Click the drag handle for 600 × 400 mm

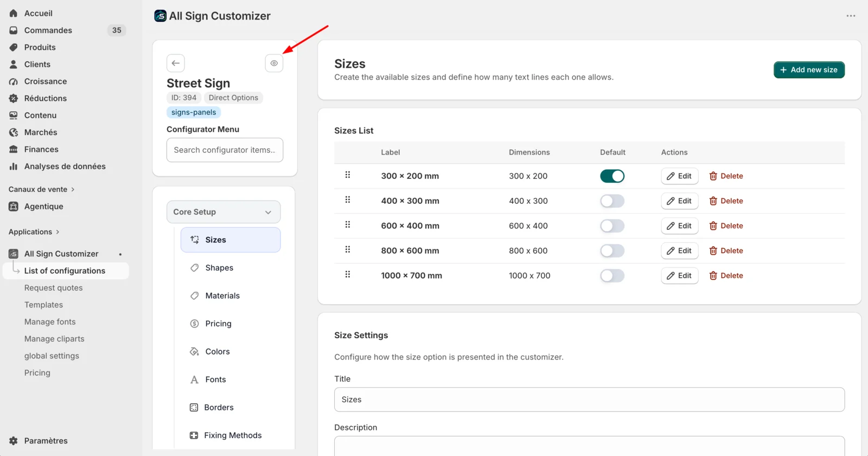pyautogui.click(x=348, y=225)
